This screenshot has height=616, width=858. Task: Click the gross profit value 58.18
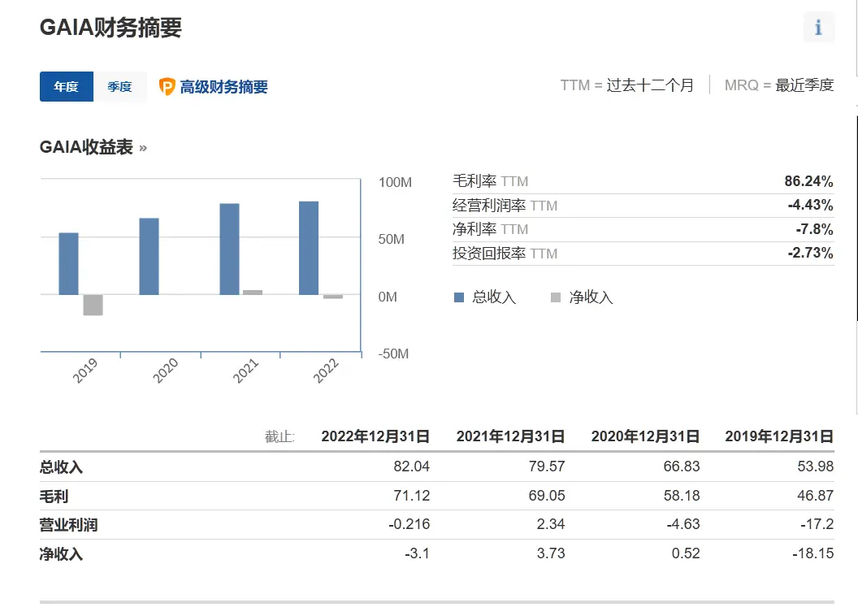point(682,495)
